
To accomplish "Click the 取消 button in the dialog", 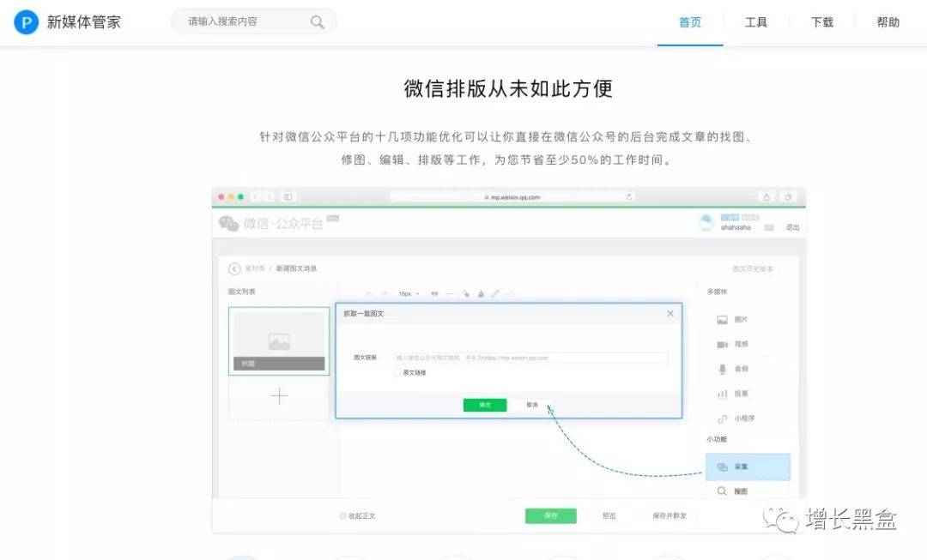I will [532, 405].
